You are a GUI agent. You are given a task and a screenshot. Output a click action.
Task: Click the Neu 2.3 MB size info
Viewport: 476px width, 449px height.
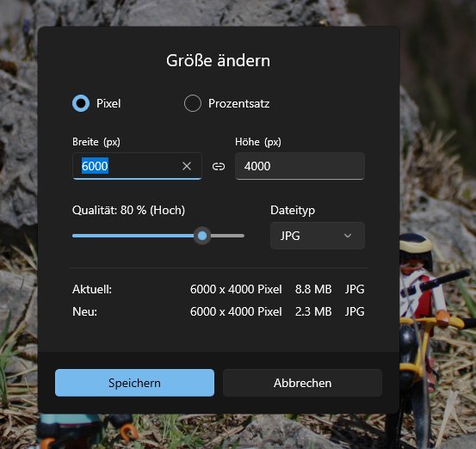click(x=313, y=311)
